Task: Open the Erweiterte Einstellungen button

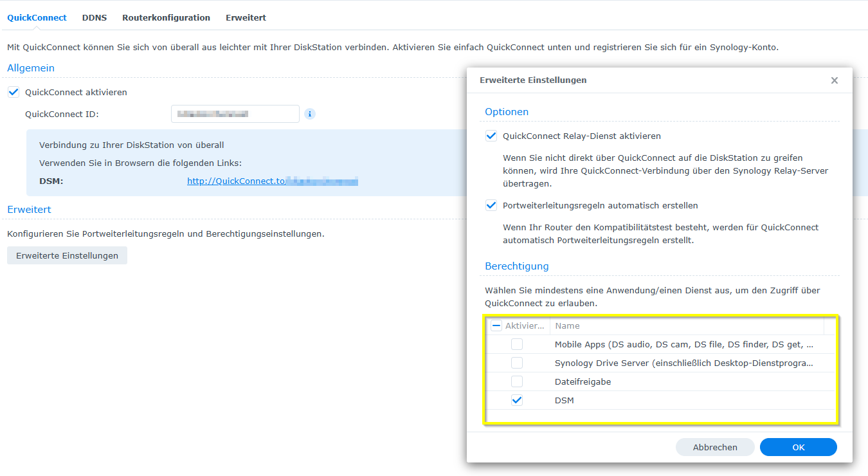Action: coord(67,255)
